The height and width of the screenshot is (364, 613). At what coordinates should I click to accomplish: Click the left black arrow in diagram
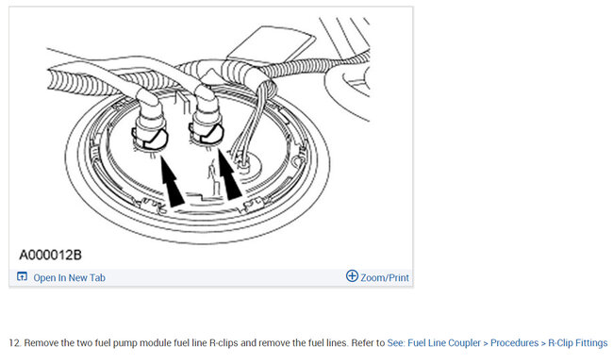172,181
